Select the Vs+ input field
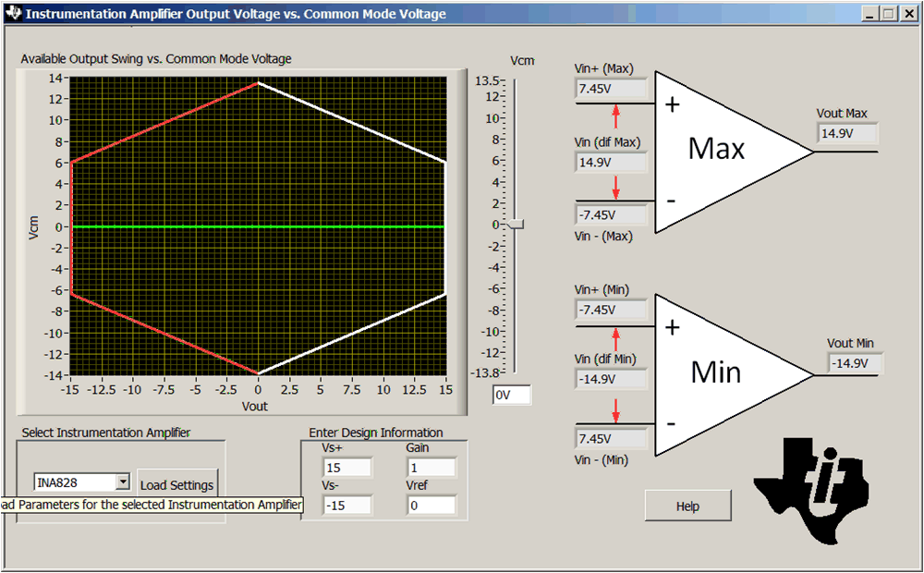The height and width of the screenshot is (573, 924). coord(346,468)
